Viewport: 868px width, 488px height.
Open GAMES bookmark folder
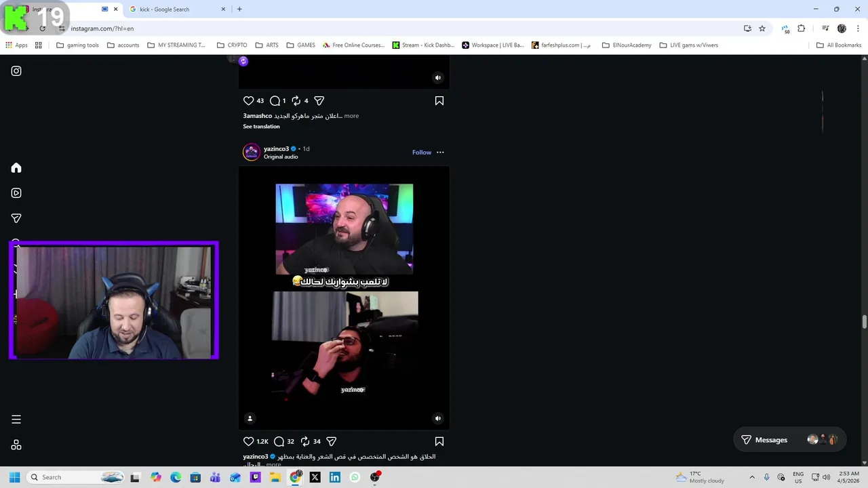coord(301,45)
